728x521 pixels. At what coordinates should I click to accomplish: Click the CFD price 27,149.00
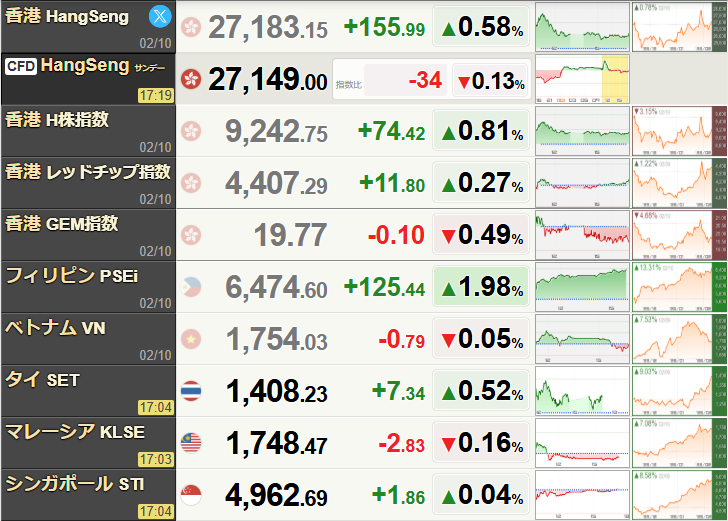(x=268, y=79)
